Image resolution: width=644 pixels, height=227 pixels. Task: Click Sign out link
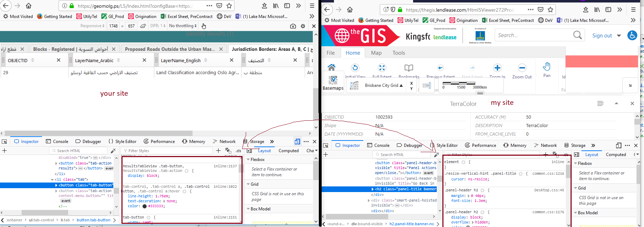click(602, 36)
